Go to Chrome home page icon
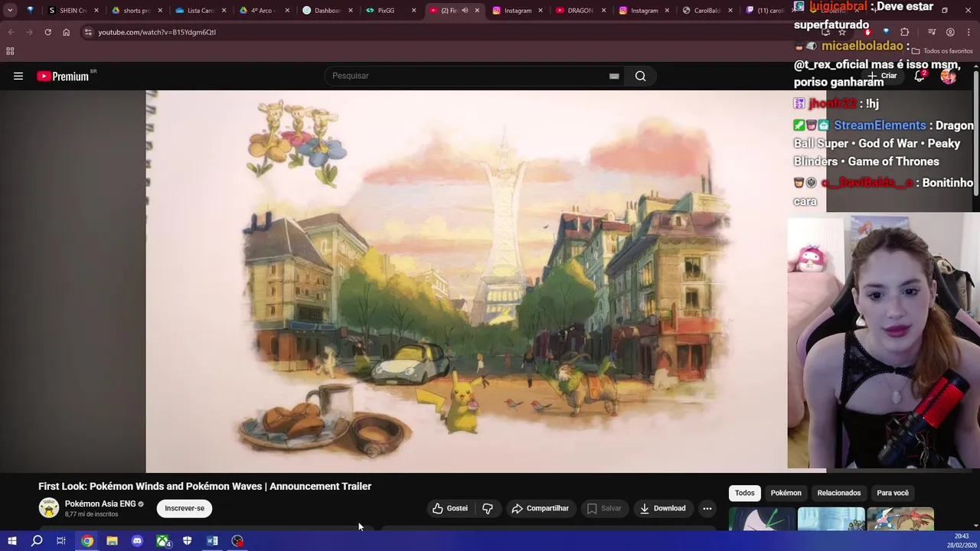This screenshot has width=980, height=551. [x=66, y=32]
